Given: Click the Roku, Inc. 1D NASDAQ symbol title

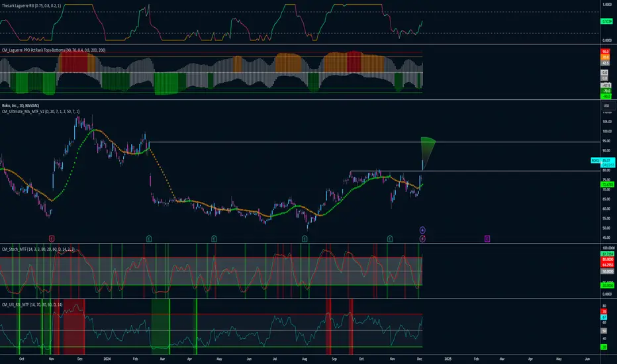Looking at the screenshot, I should [x=21, y=105].
